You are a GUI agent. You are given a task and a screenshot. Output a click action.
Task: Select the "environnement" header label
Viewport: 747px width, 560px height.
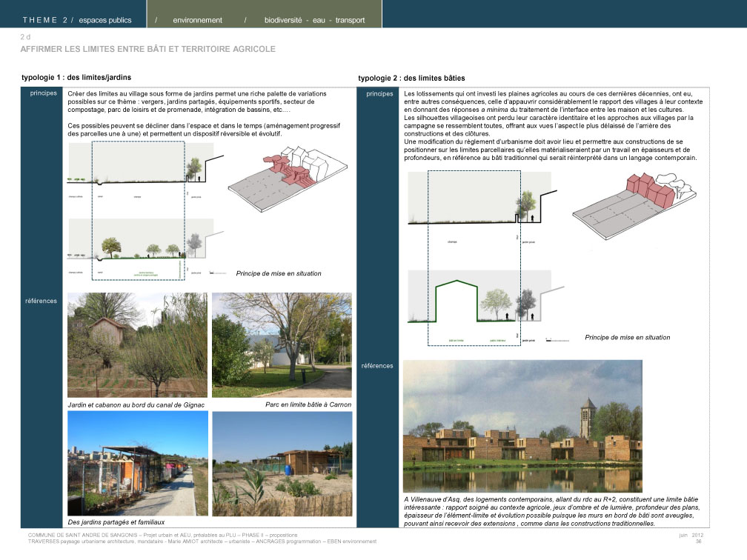click(197, 20)
